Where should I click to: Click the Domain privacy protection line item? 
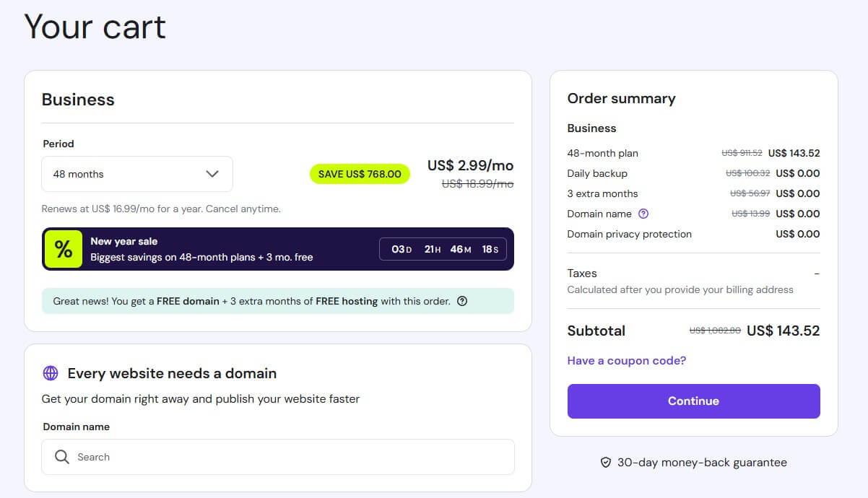630,234
